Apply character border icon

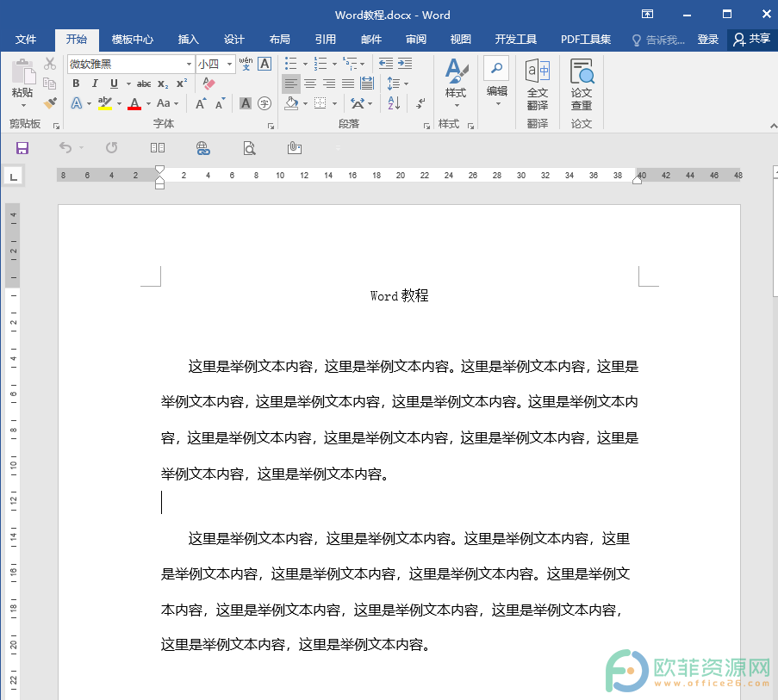click(x=265, y=64)
